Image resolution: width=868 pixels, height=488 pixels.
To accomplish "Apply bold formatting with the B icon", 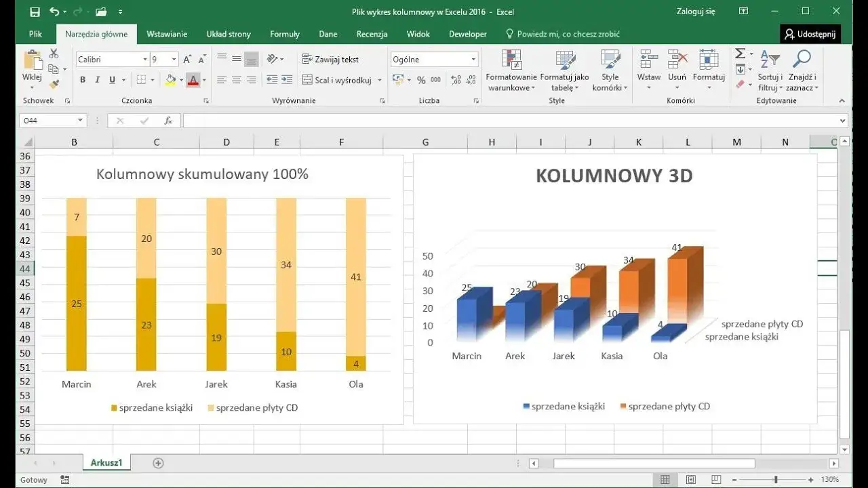I will click(82, 79).
